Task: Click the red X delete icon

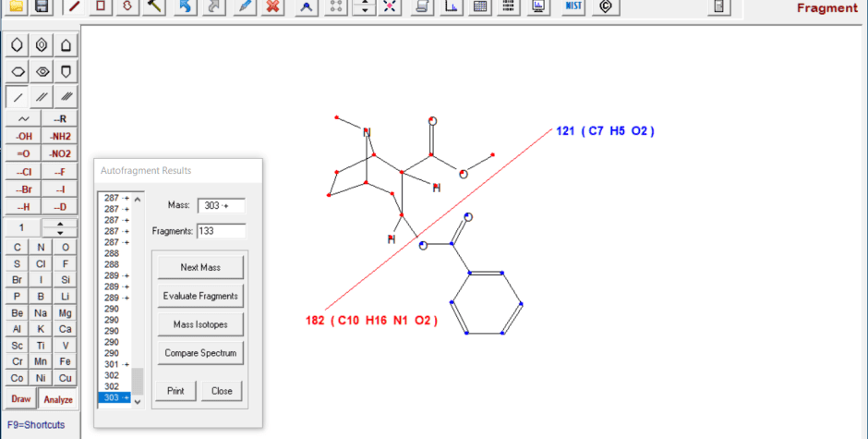Action: coord(272,6)
